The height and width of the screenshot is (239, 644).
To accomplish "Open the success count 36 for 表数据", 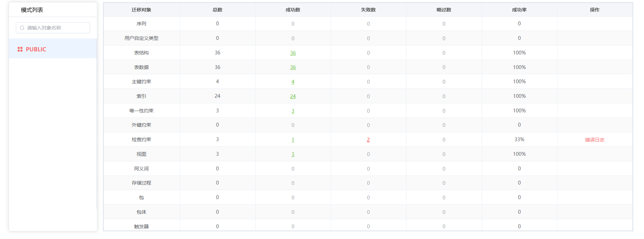I will coord(293,67).
